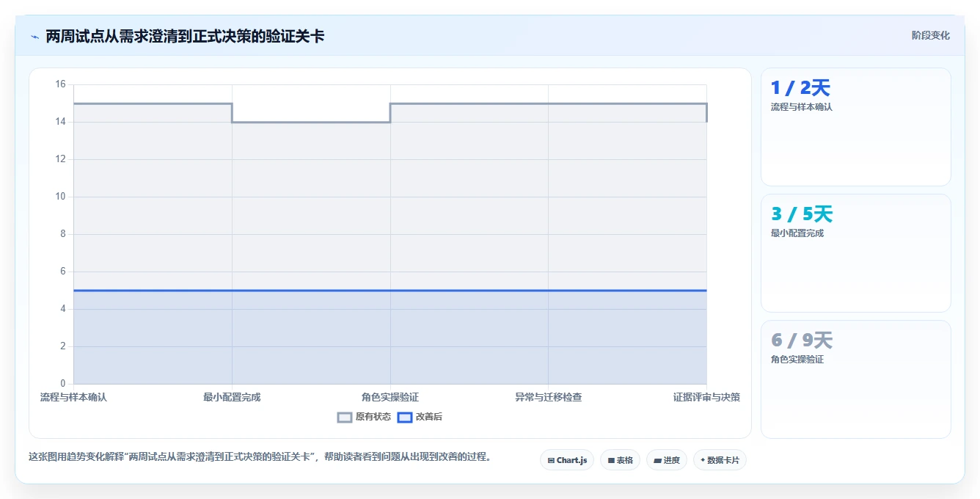Click the 表格 tag button
Screen dimensions: 980x499
coord(620,460)
